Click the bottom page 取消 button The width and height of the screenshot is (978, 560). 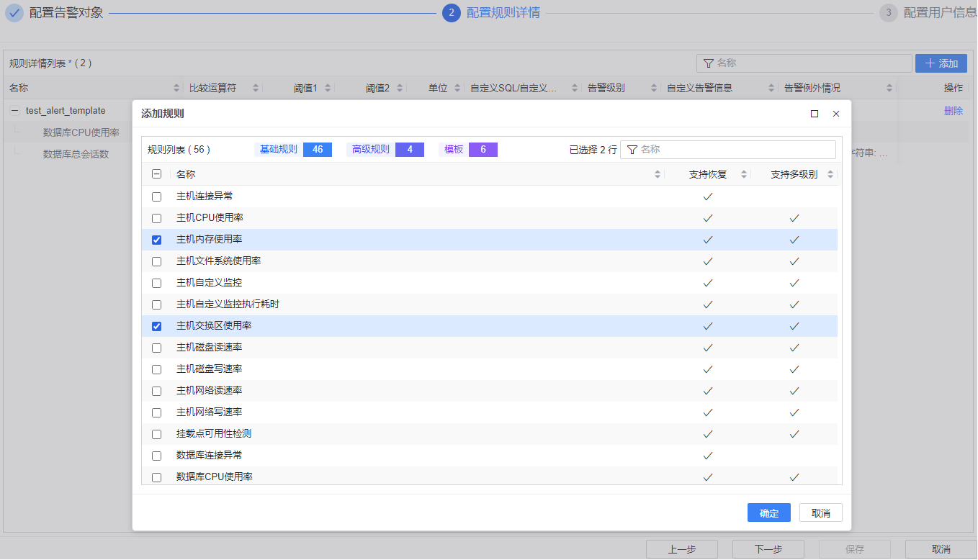941,549
